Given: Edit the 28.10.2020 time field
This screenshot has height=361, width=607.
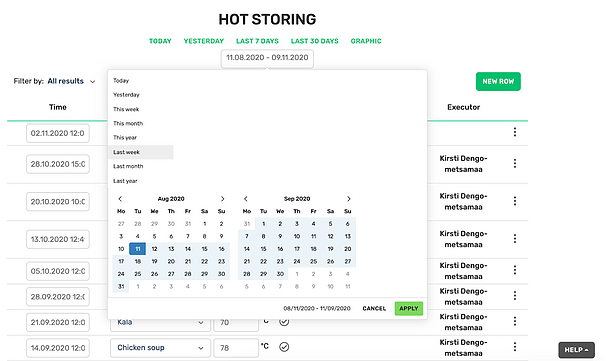Looking at the screenshot, I should tap(58, 164).
